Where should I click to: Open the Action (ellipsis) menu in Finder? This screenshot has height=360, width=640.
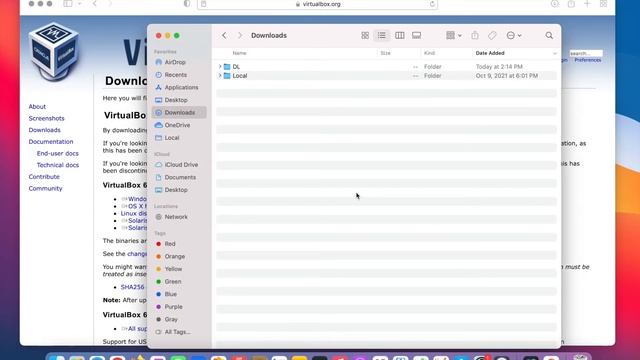tap(513, 36)
